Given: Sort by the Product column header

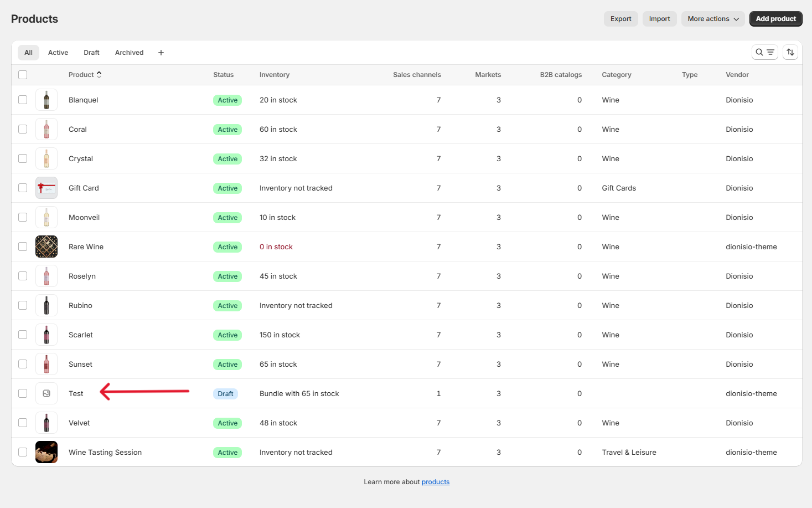Looking at the screenshot, I should tap(85, 75).
